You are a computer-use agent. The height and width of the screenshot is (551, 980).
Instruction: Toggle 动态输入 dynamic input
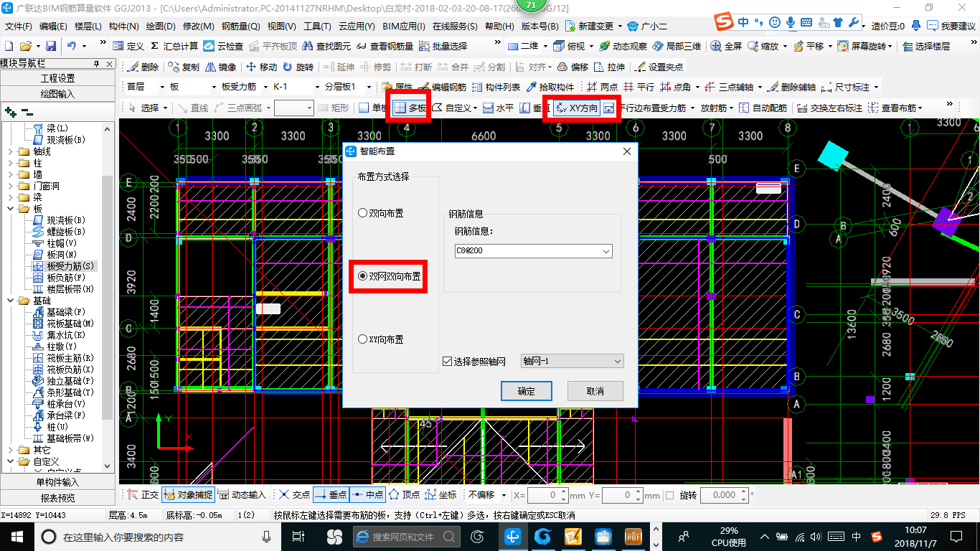(x=241, y=495)
